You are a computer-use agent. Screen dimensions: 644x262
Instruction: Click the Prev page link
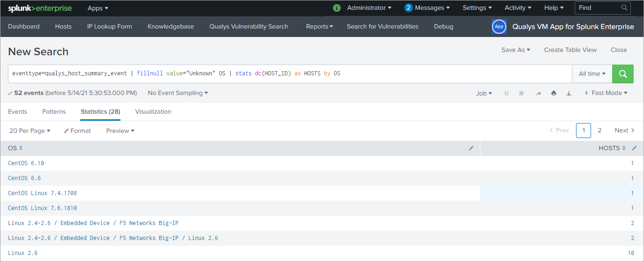click(x=559, y=131)
